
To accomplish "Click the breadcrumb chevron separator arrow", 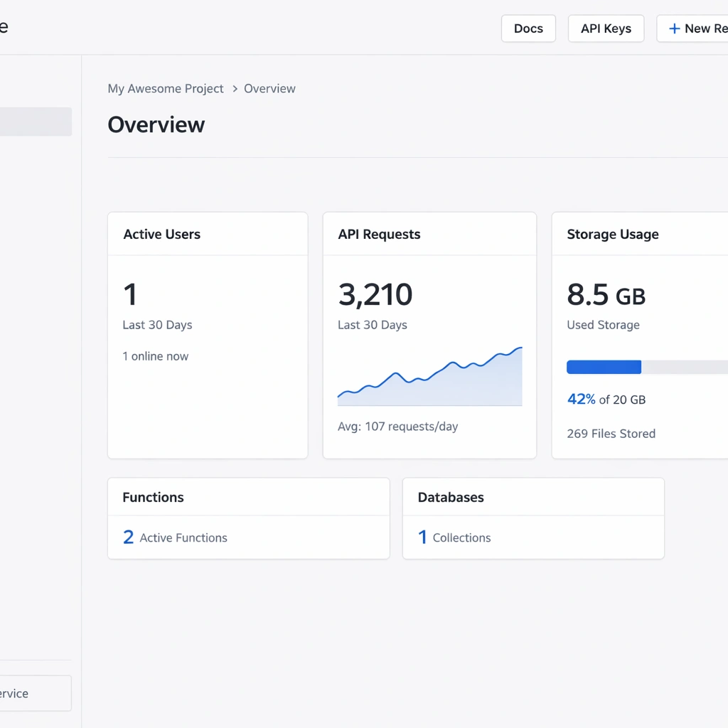I will (x=235, y=89).
